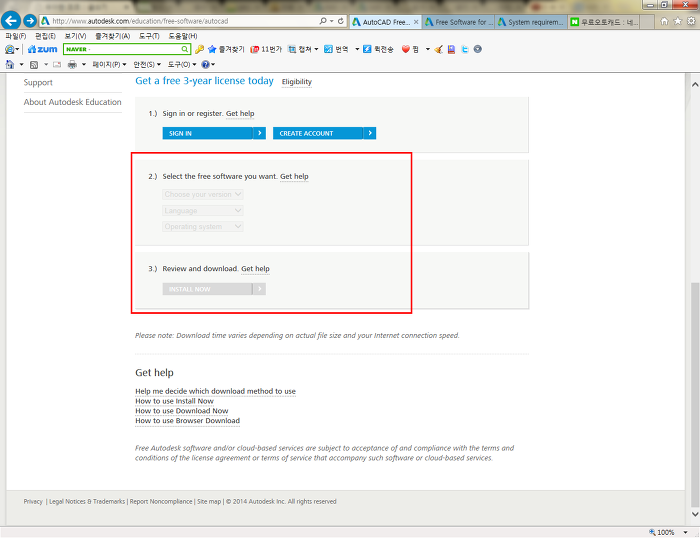700x538 pixels.
Task: Open the Eligibility link
Action: [x=297, y=82]
